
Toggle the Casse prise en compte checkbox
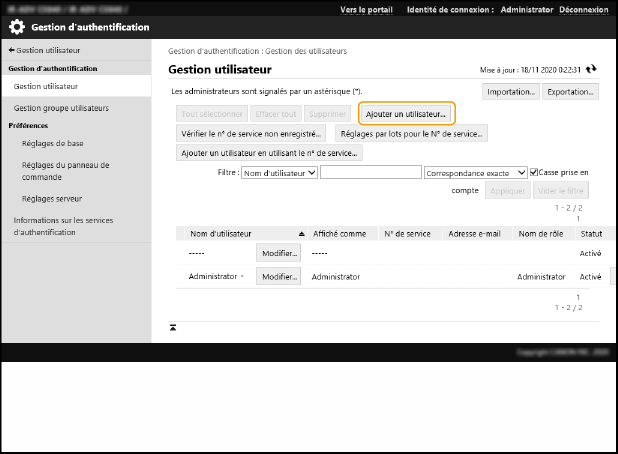point(533,172)
